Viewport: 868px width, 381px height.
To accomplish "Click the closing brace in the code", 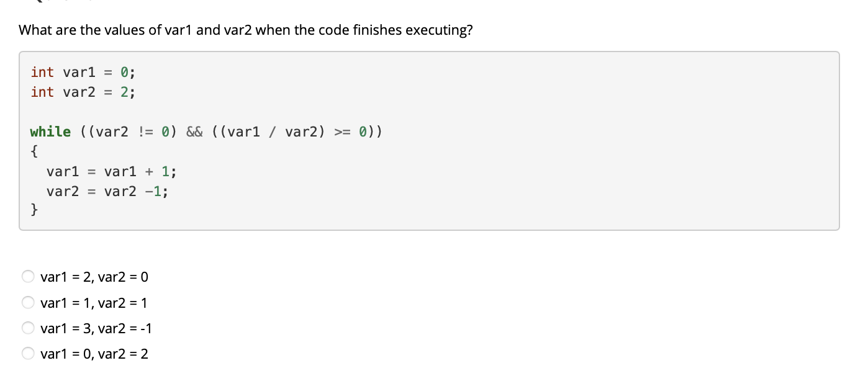I will click(34, 210).
